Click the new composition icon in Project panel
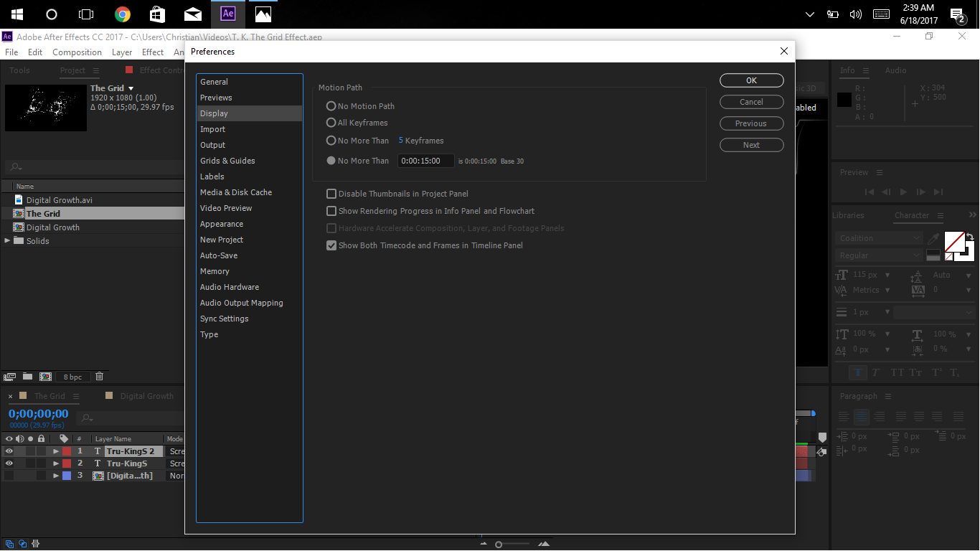 tap(45, 376)
